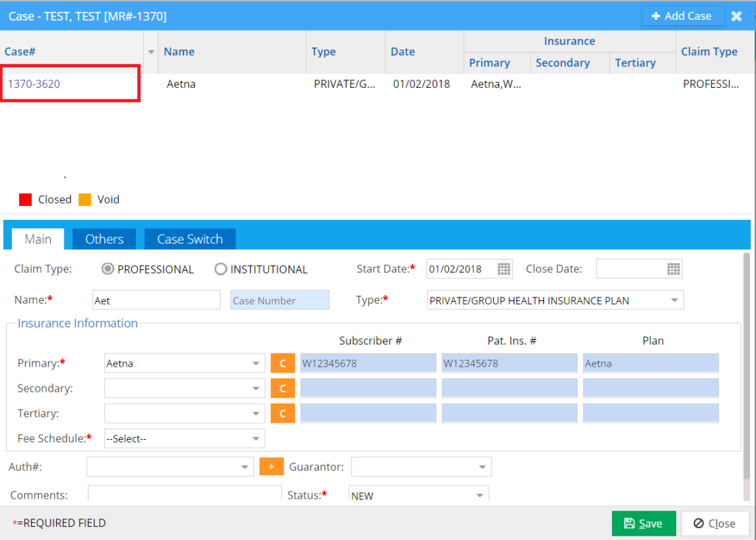Open case link 1370-3620
This screenshot has width=756, height=540.
pyautogui.click(x=34, y=84)
